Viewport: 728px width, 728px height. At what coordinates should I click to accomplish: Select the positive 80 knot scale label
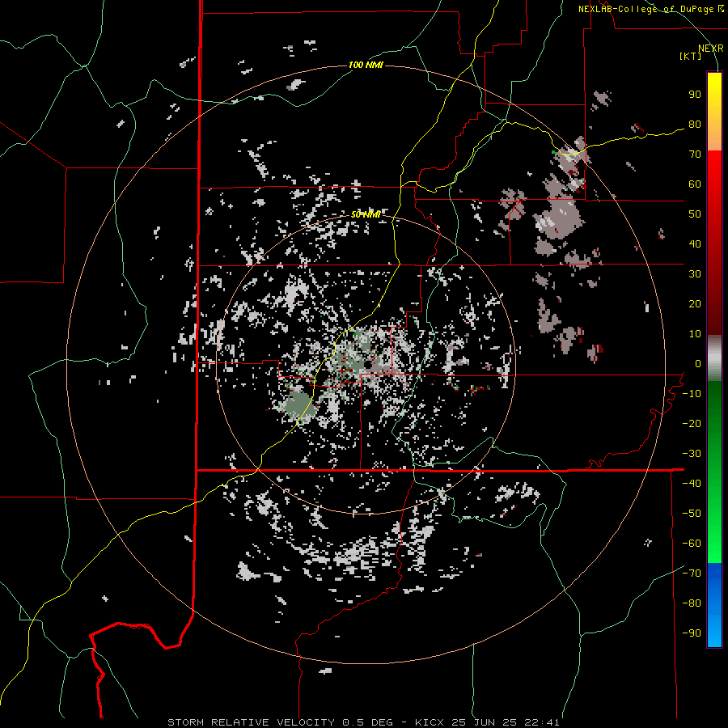[x=695, y=125]
